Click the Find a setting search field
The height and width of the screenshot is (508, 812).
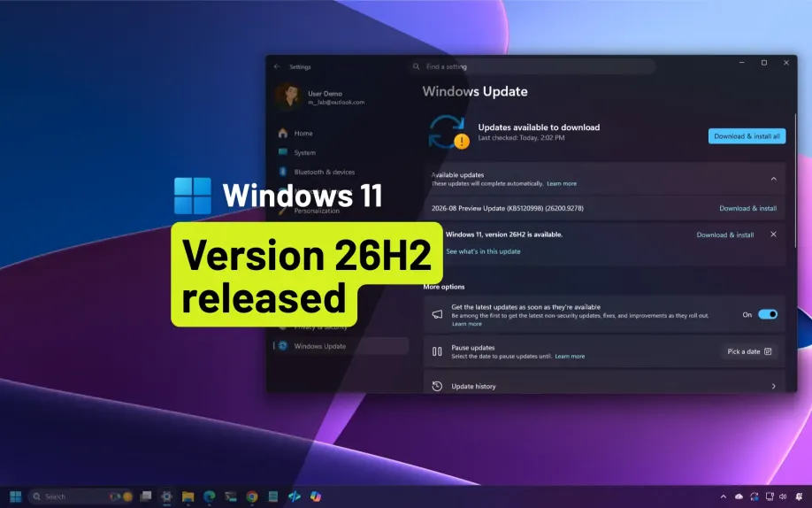click(x=532, y=66)
